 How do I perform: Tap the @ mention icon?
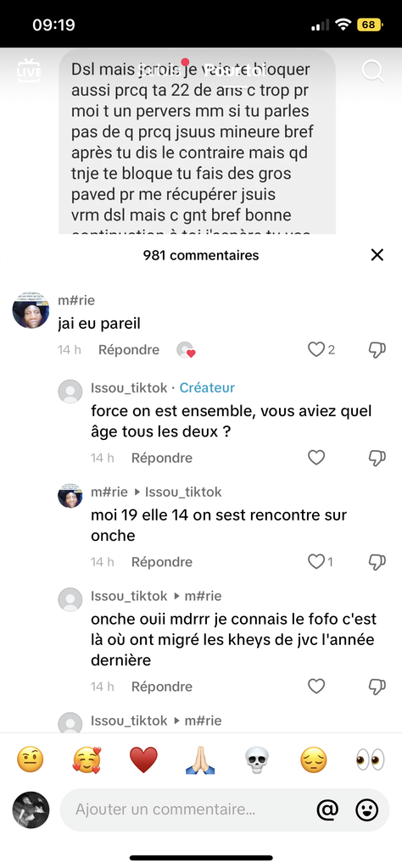pyautogui.click(x=327, y=810)
